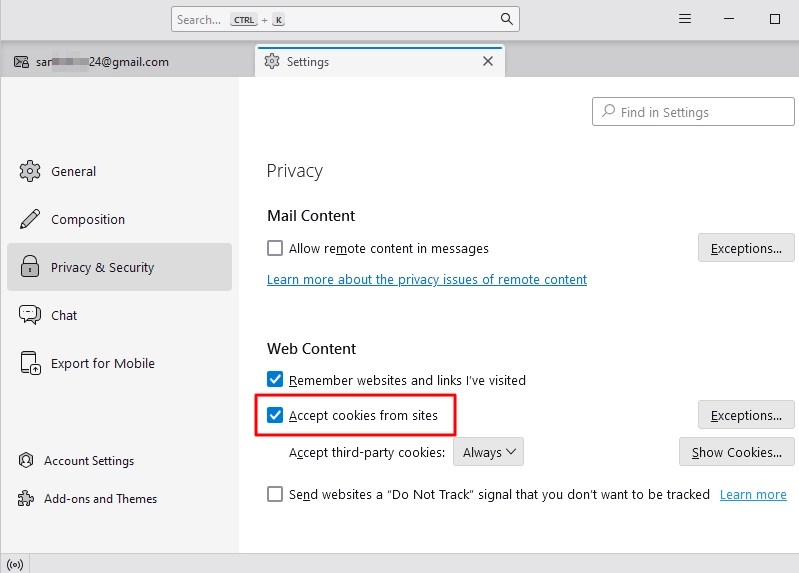Click Exceptions button for cookies

tap(746, 415)
